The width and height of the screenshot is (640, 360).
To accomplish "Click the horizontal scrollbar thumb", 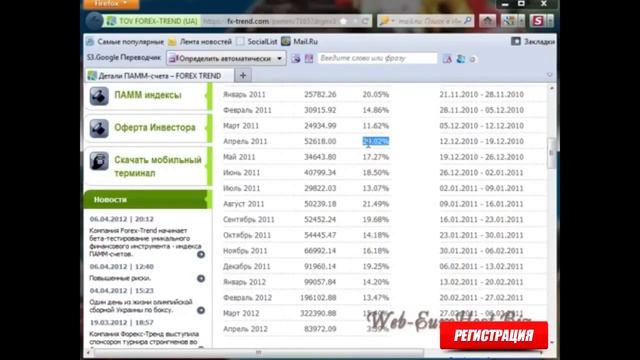I will (258, 353).
